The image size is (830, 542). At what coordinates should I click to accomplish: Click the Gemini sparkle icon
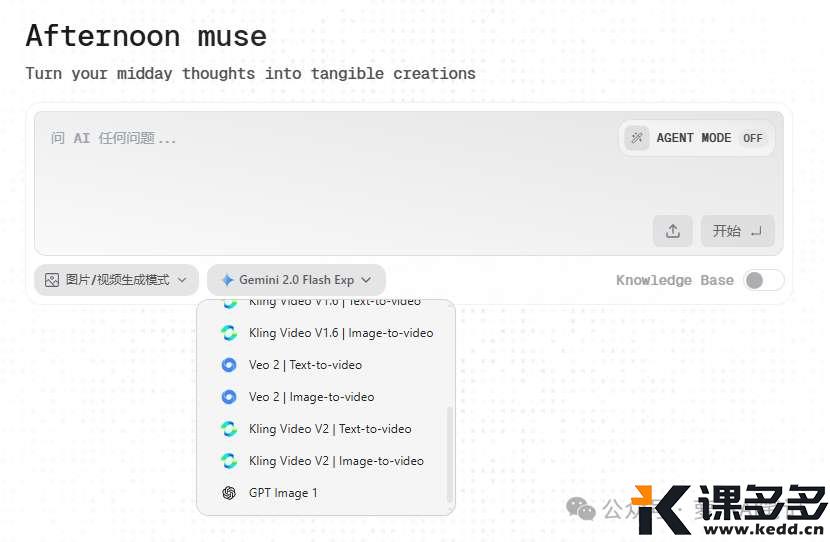(x=227, y=280)
